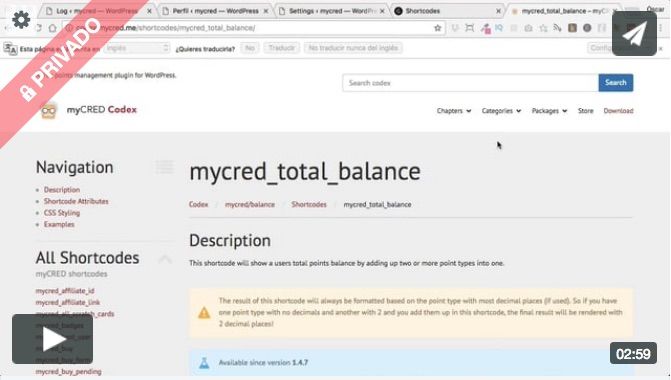Expand the Categories menu

pos(501,111)
